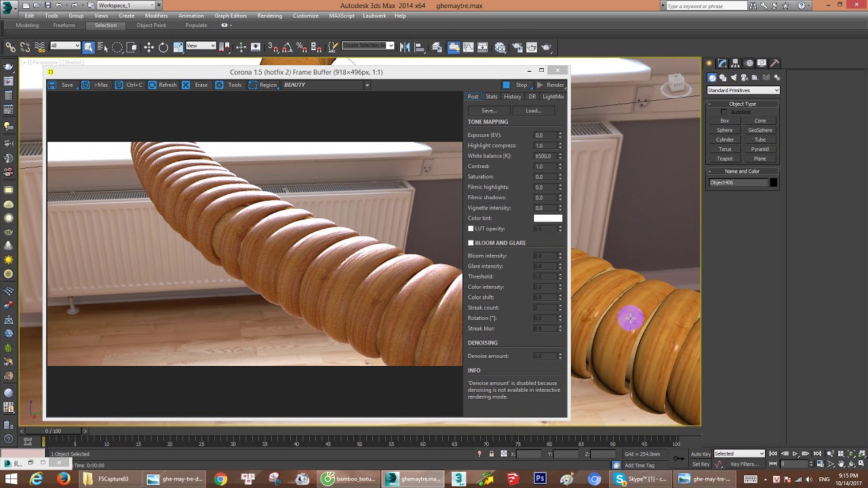Open the frame buffer Tools gear icon

[x=219, y=85]
